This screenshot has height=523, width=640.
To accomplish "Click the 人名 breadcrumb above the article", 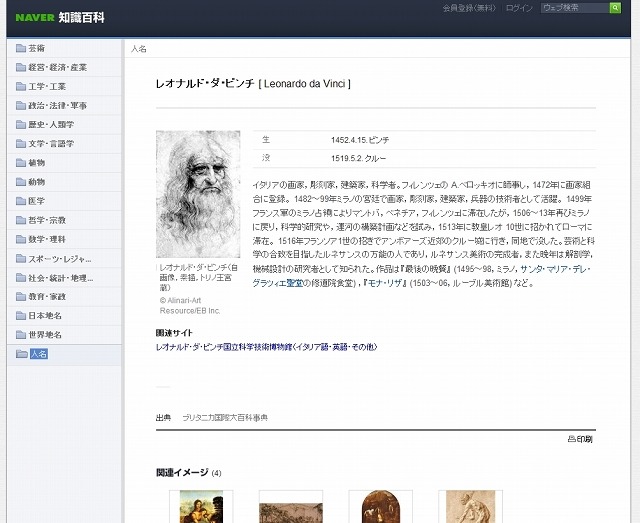I will click(x=139, y=49).
